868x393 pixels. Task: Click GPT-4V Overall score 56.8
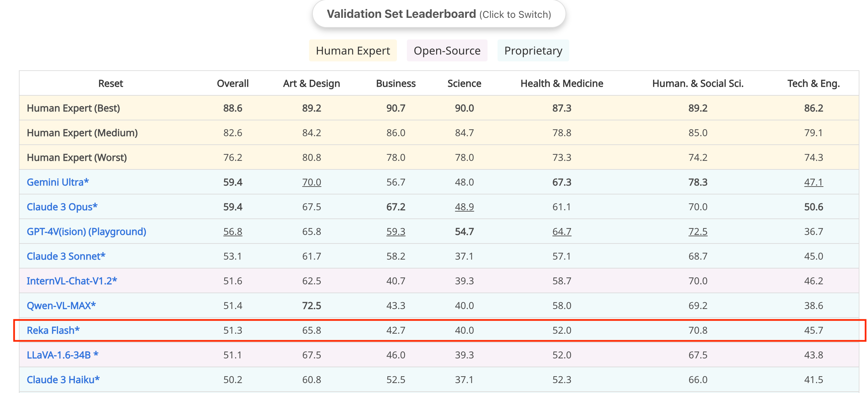[x=233, y=231]
